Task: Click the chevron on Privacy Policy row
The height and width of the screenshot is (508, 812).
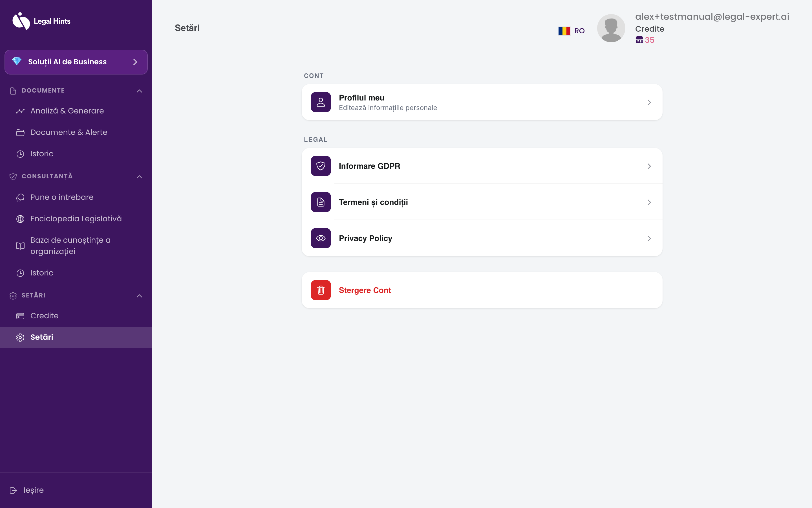Action: (649, 238)
